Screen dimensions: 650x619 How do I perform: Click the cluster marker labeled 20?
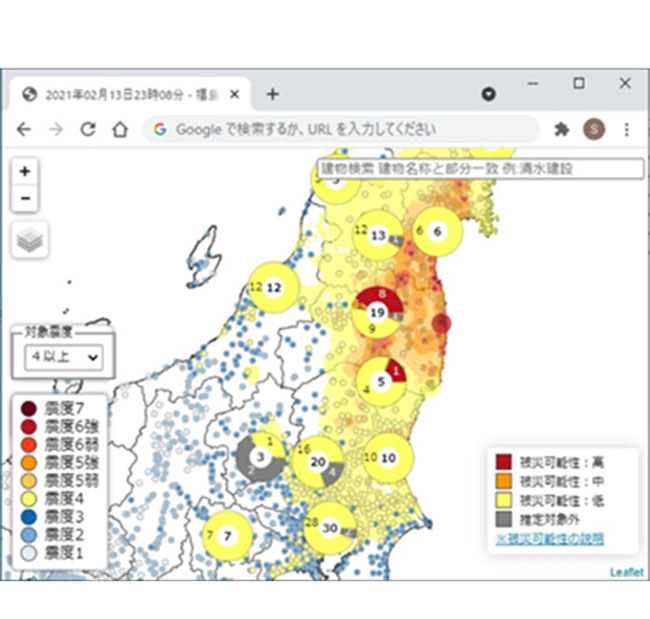tap(318, 461)
